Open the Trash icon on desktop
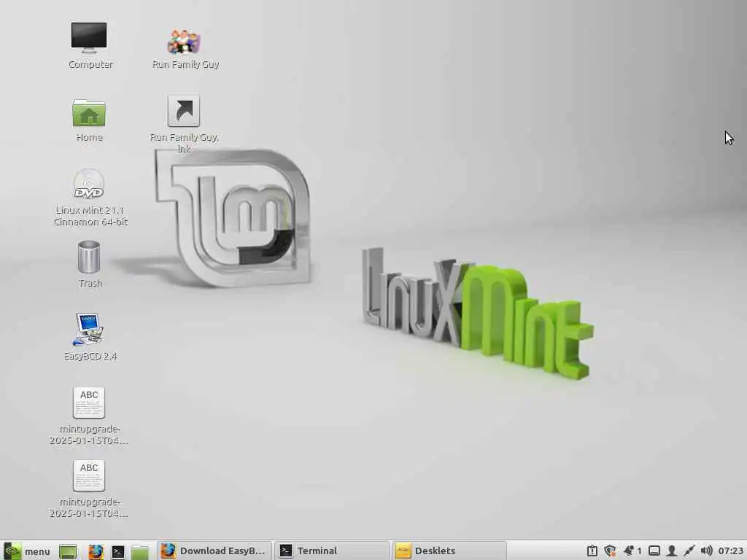747x560 pixels. [x=89, y=257]
